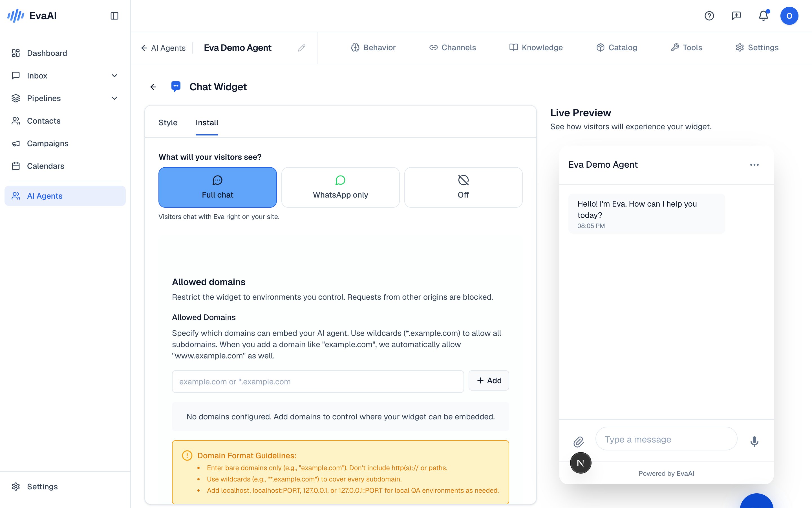Click the Type a message field

coord(666,439)
